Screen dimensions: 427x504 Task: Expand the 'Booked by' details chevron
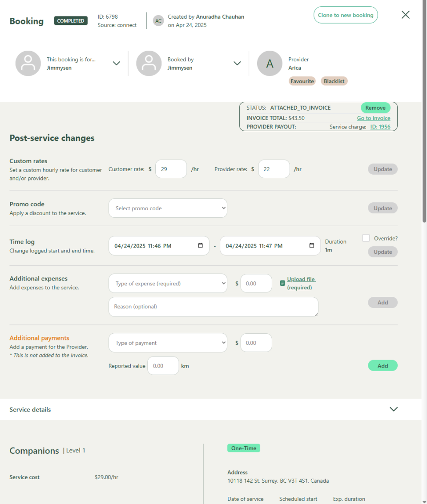tap(237, 64)
